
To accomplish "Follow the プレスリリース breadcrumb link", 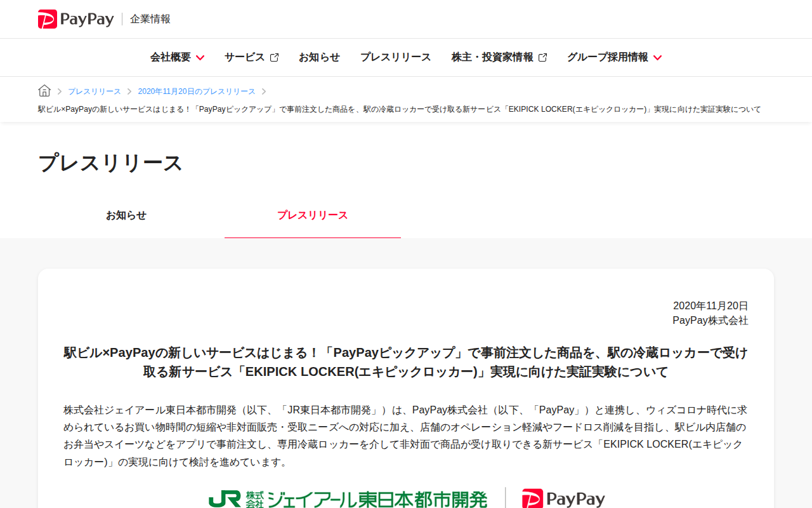I will coord(94,91).
